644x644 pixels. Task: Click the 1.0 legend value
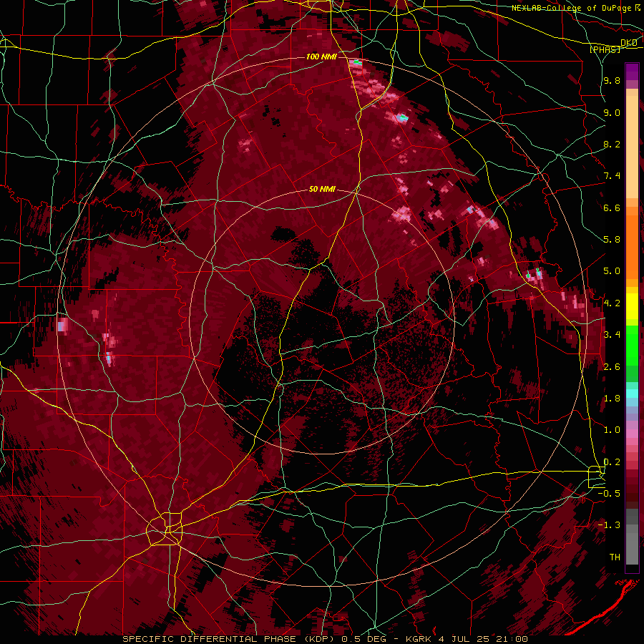click(x=612, y=430)
